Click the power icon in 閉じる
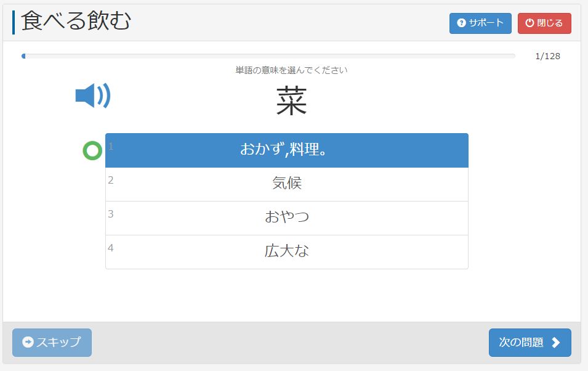The height and width of the screenshot is (371, 588). coord(529,23)
